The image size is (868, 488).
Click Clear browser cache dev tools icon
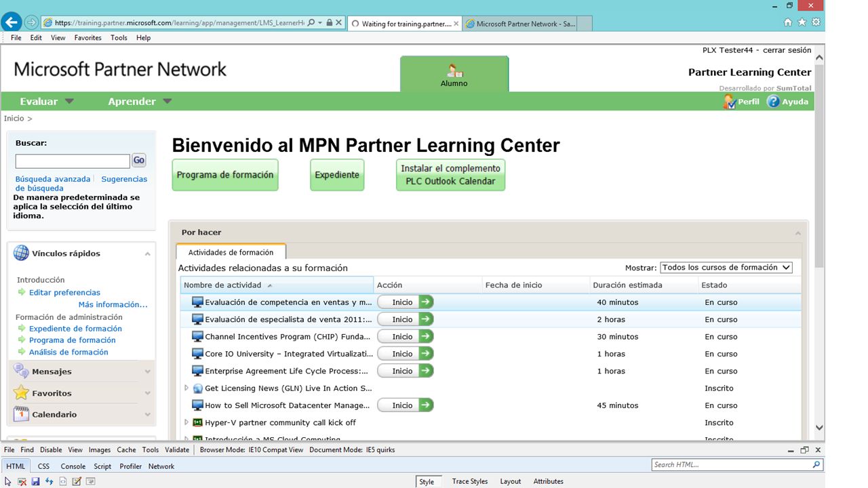(22, 481)
